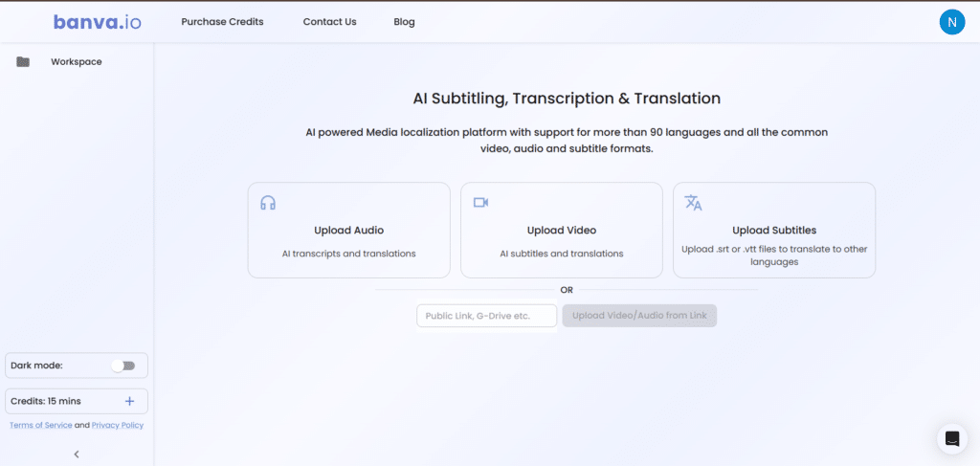Open the N user avatar menu
Viewport: 980px width, 466px height.
click(952, 22)
